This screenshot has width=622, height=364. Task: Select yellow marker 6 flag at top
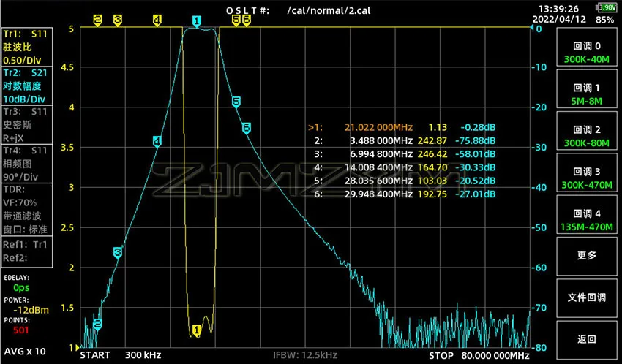(x=247, y=20)
